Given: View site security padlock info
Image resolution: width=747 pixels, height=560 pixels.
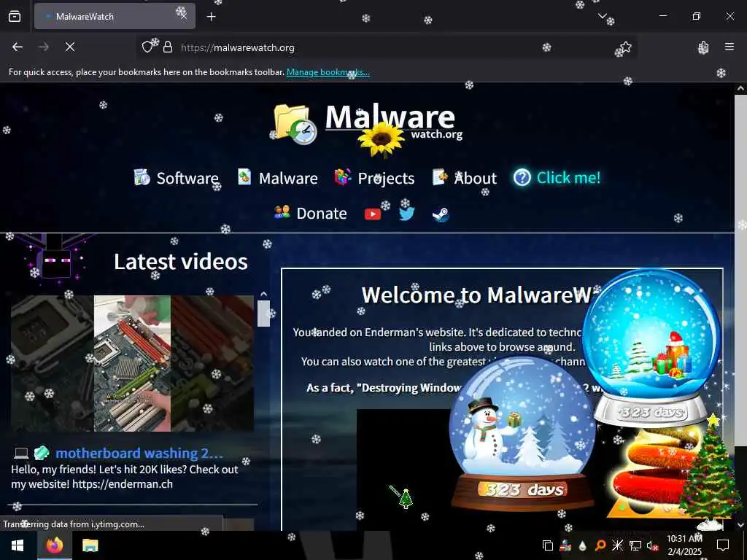Looking at the screenshot, I should (168, 47).
